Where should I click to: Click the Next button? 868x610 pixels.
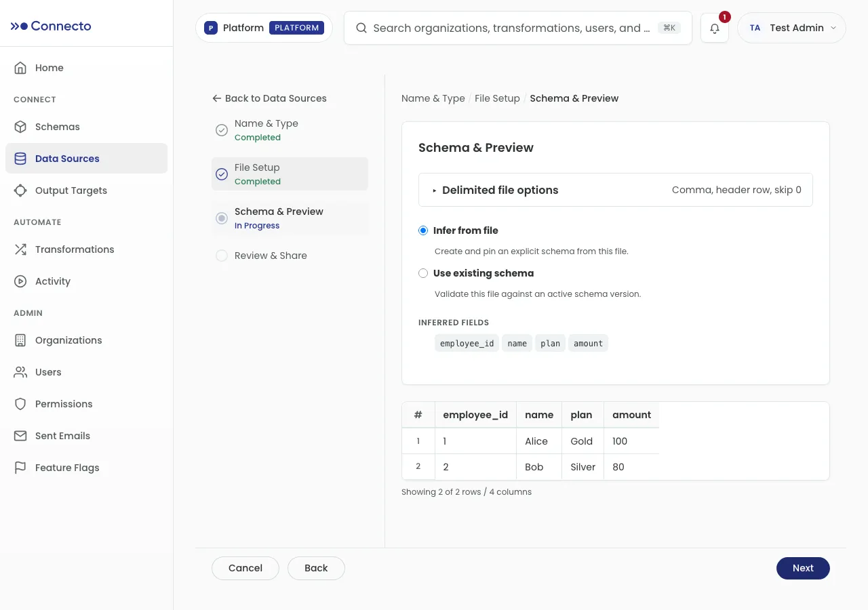pyautogui.click(x=803, y=568)
